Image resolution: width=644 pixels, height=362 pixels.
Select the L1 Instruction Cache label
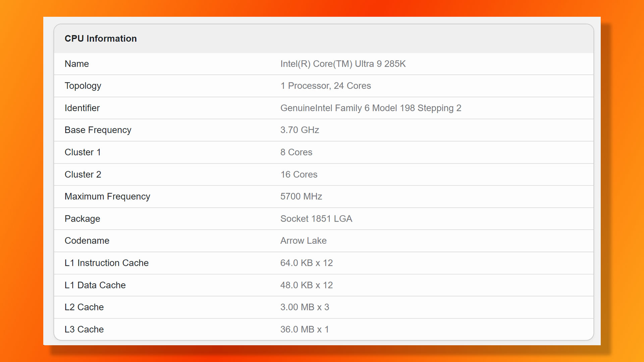107,263
